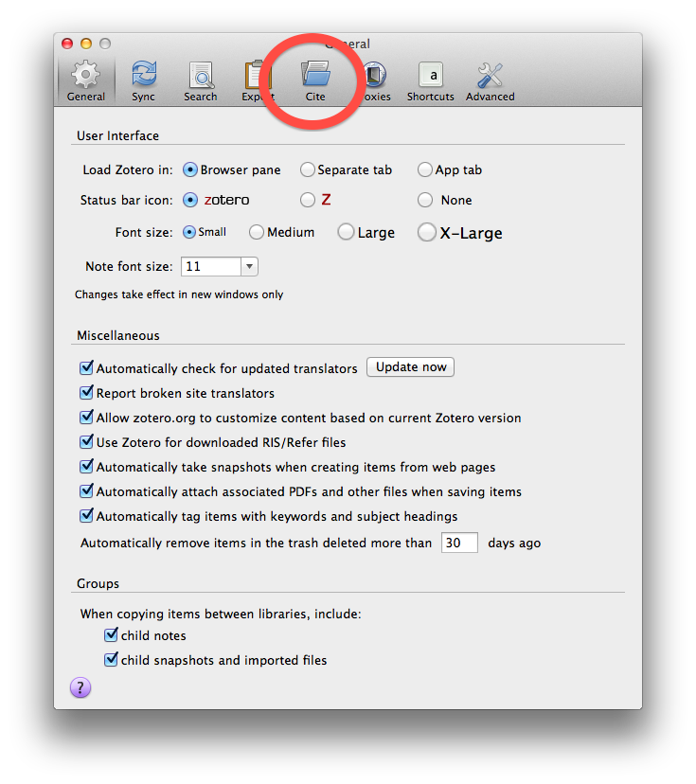The height and width of the screenshot is (784, 696).
Task: Minimize the window with yellow button
Action: (86, 44)
